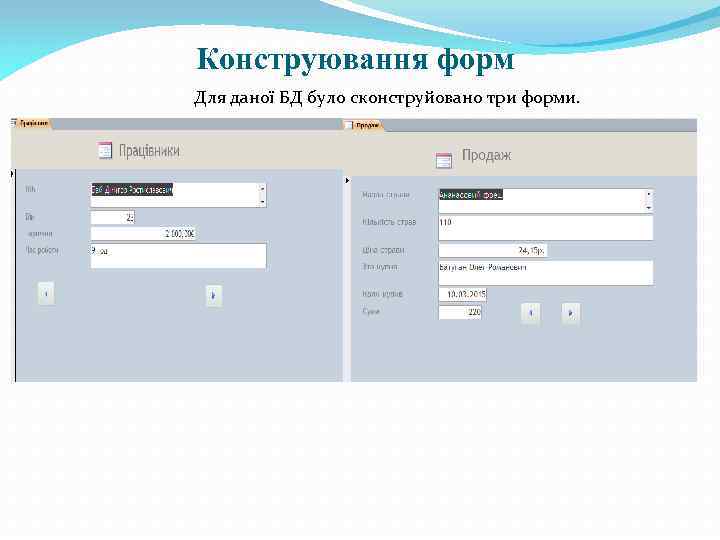
Task: Go to the previous record in the Продаж form
Action: pyautogui.click(x=530, y=313)
